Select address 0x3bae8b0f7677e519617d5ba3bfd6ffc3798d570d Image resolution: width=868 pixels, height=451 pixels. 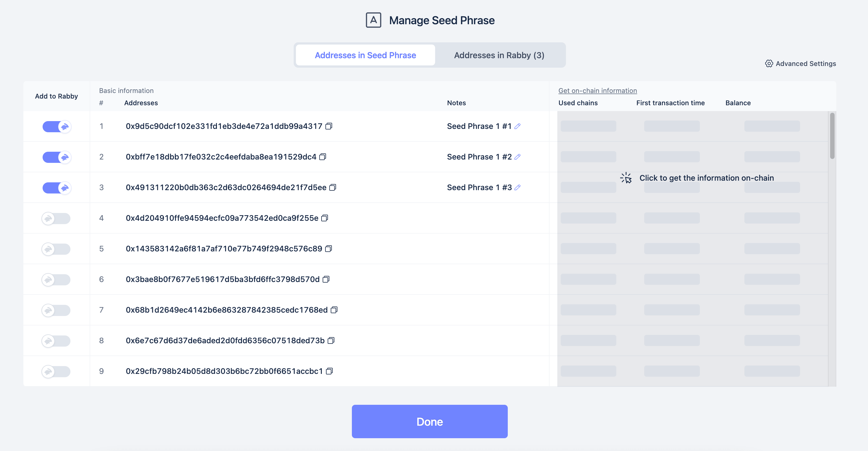[222, 280]
